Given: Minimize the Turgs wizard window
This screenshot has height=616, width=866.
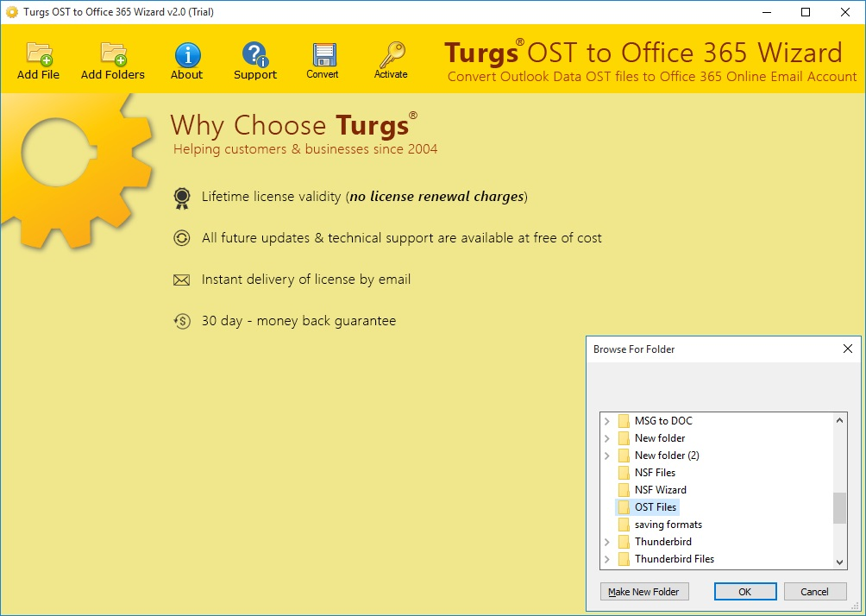Looking at the screenshot, I should tap(767, 12).
